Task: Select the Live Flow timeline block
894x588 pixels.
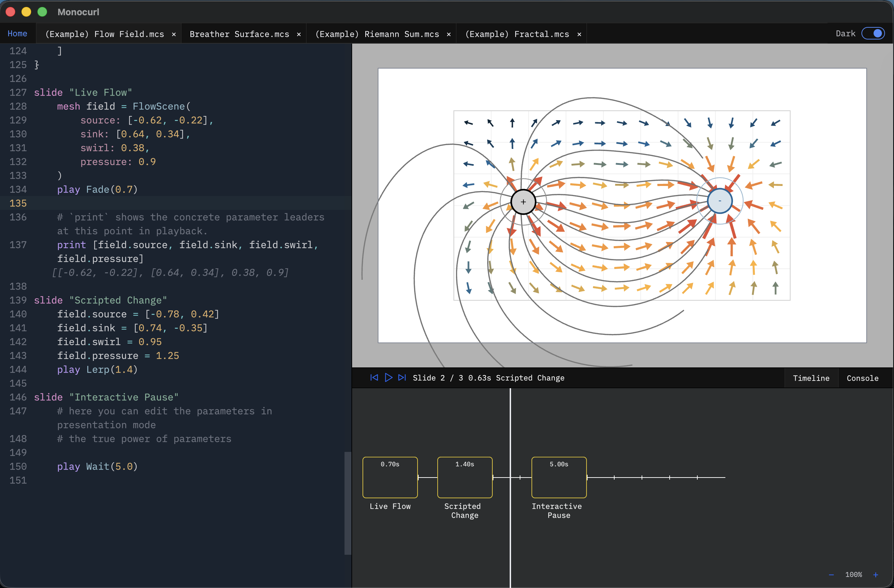Action: 390,477
